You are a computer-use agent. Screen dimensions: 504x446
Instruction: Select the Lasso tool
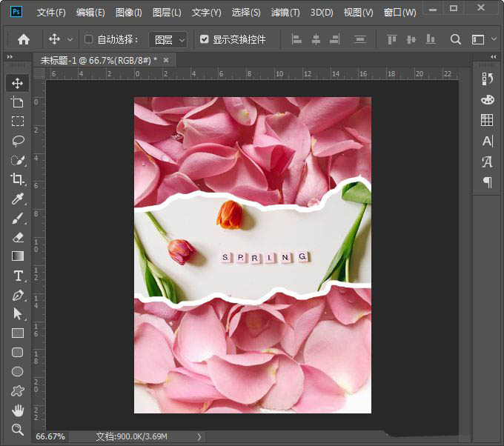[17, 141]
